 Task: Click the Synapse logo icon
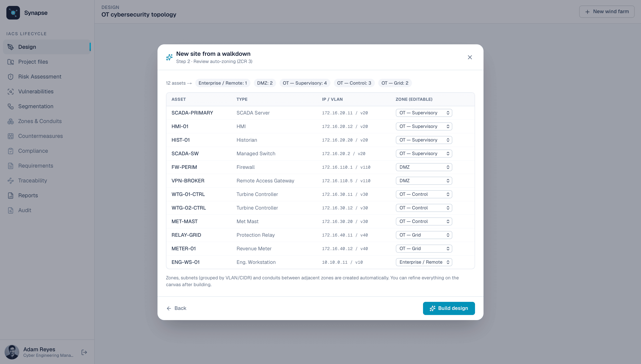tap(13, 13)
